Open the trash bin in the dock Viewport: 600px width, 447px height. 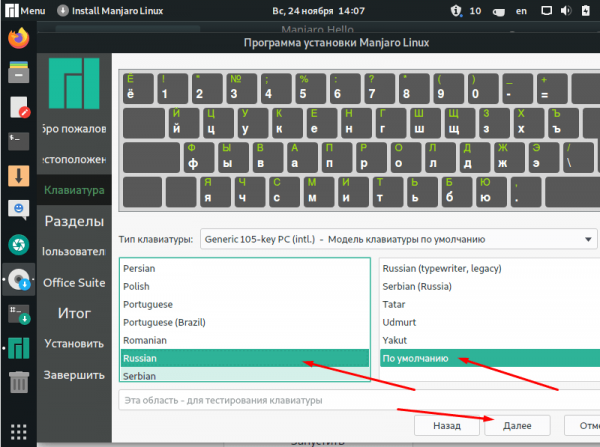(19, 382)
